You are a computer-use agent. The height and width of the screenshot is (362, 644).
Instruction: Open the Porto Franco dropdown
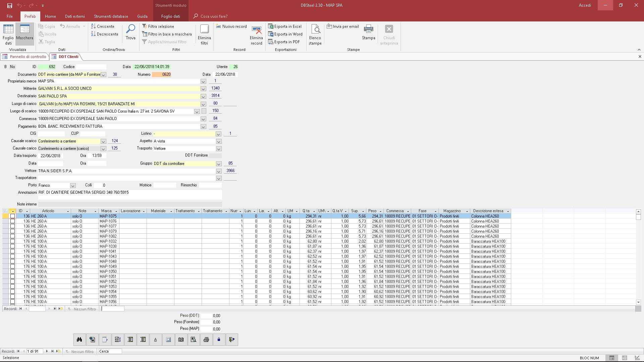pyautogui.click(x=72, y=186)
